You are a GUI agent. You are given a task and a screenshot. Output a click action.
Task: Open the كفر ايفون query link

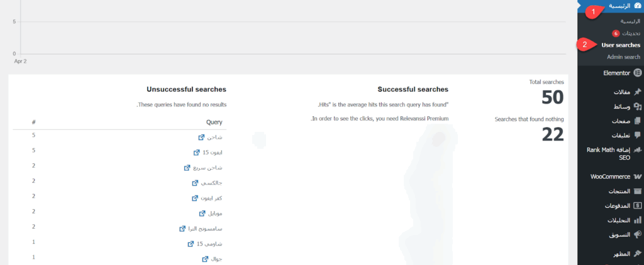[x=211, y=198]
